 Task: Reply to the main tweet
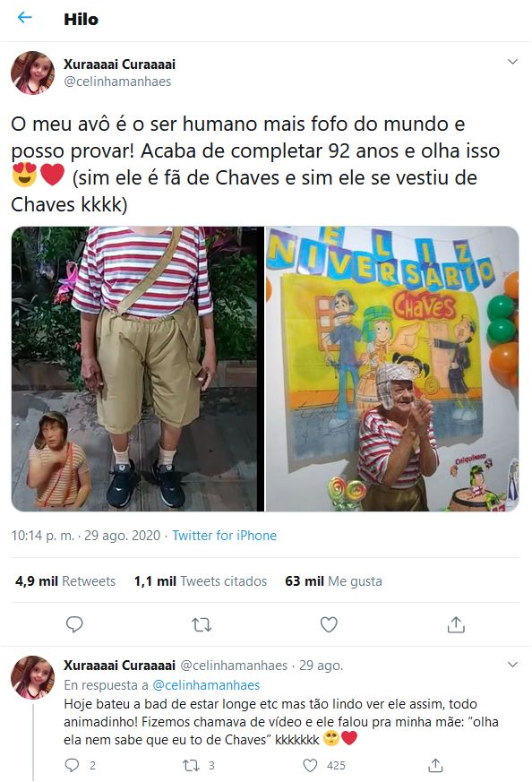74,624
